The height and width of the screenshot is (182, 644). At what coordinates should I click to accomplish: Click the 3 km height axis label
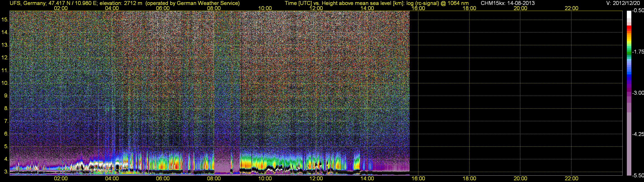(6, 172)
